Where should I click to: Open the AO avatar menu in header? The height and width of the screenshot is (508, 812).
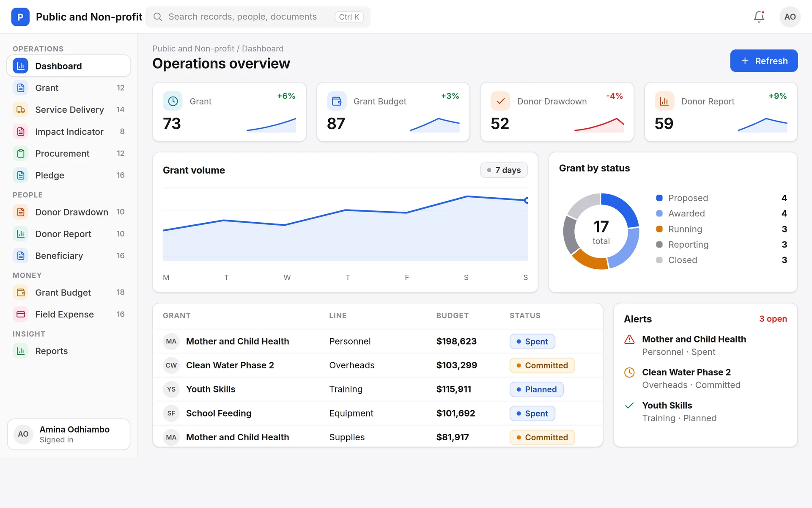coord(790,17)
